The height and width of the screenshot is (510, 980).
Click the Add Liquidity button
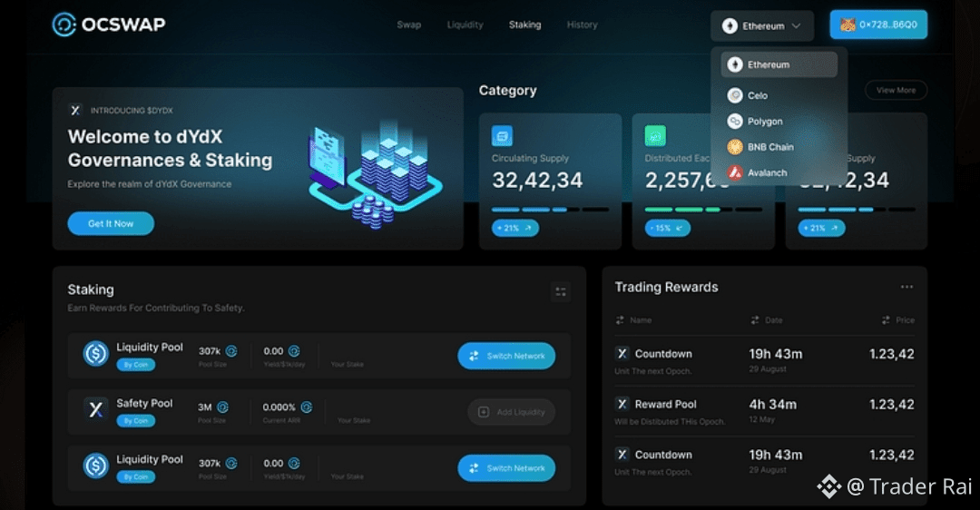point(511,412)
